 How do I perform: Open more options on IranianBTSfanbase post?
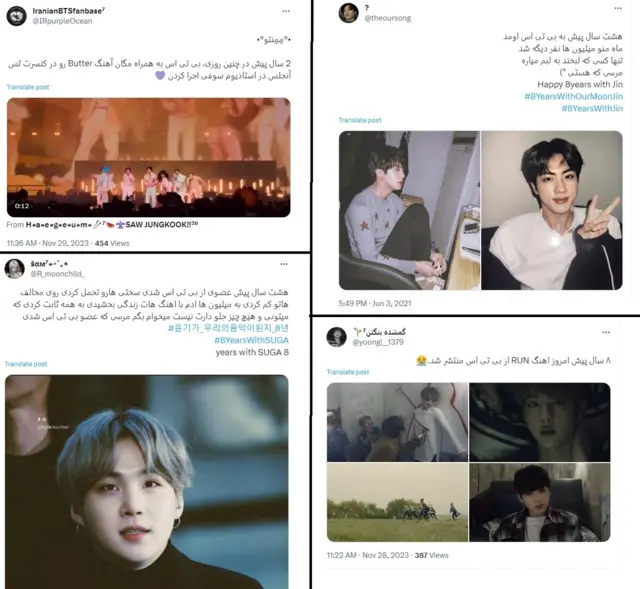286,11
